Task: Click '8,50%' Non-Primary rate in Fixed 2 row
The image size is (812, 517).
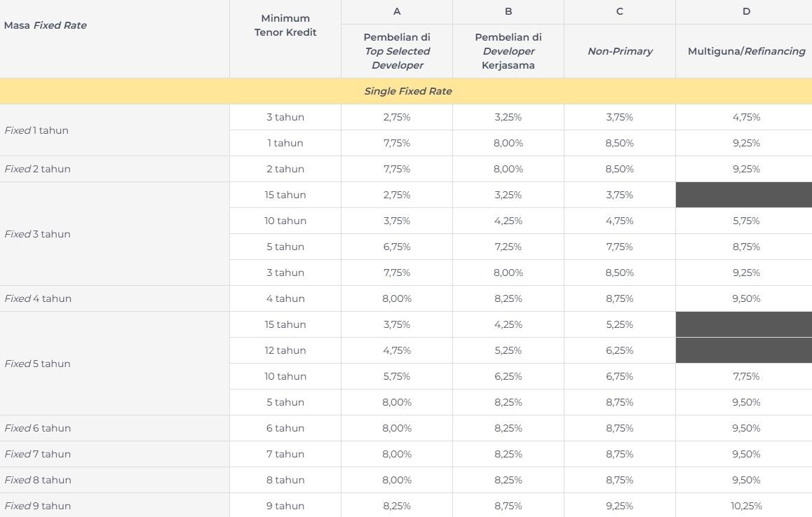Action: pos(619,170)
